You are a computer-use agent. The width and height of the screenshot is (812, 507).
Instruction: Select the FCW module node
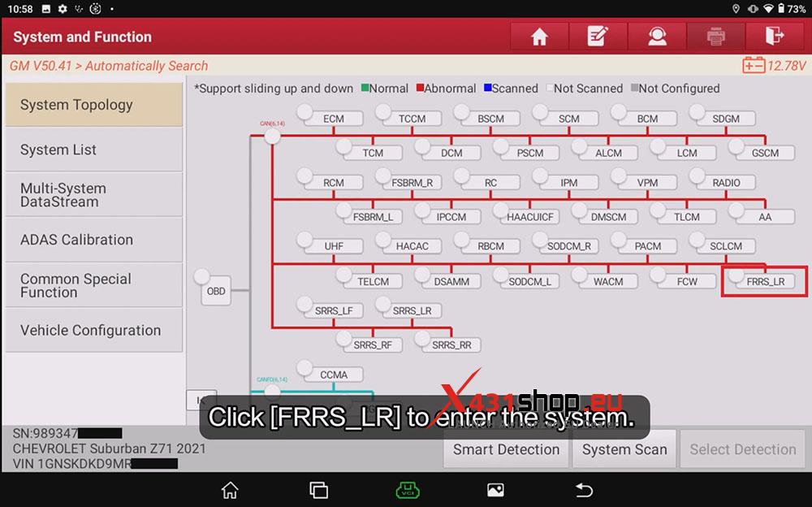pos(687,281)
